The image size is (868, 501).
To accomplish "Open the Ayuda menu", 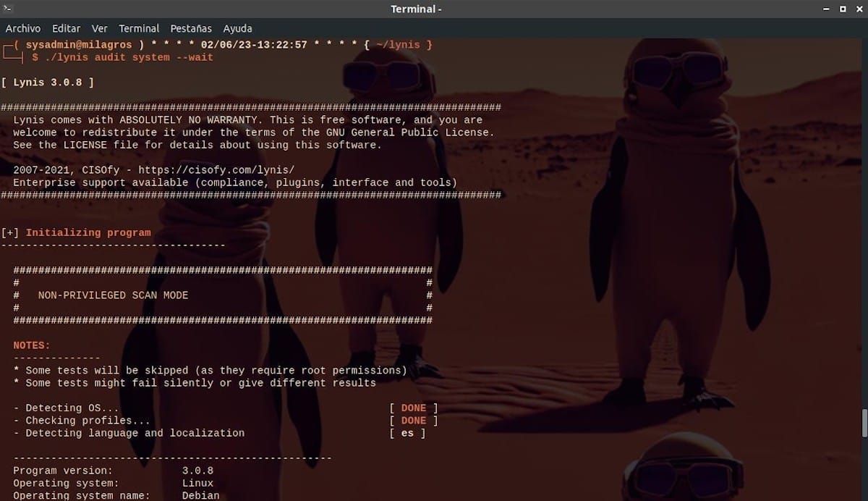I will click(x=237, y=28).
